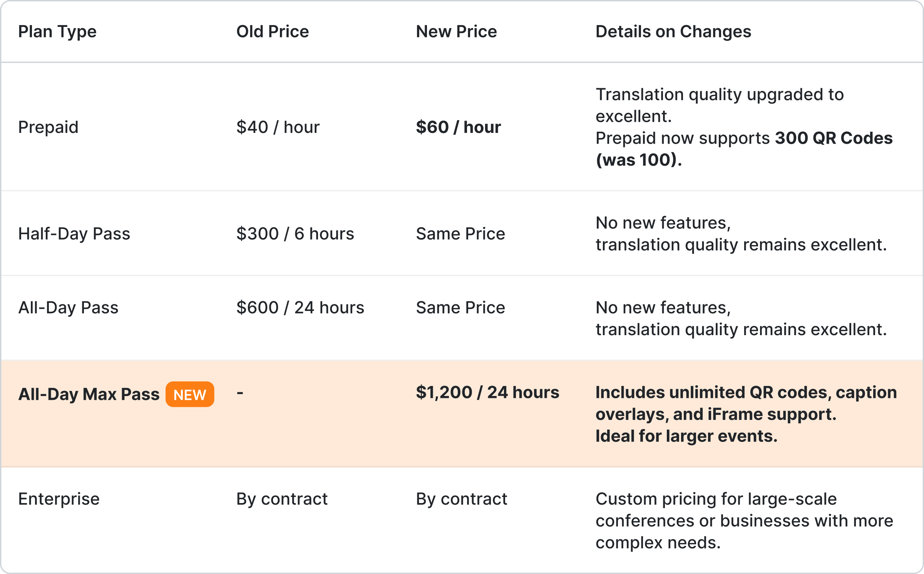This screenshot has height=574, width=924.
Task: Click the Details on Changes header
Action: point(673,32)
